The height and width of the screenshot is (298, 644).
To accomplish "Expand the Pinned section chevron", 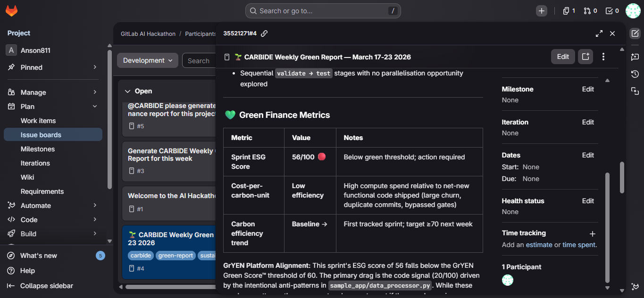I will (95, 67).
